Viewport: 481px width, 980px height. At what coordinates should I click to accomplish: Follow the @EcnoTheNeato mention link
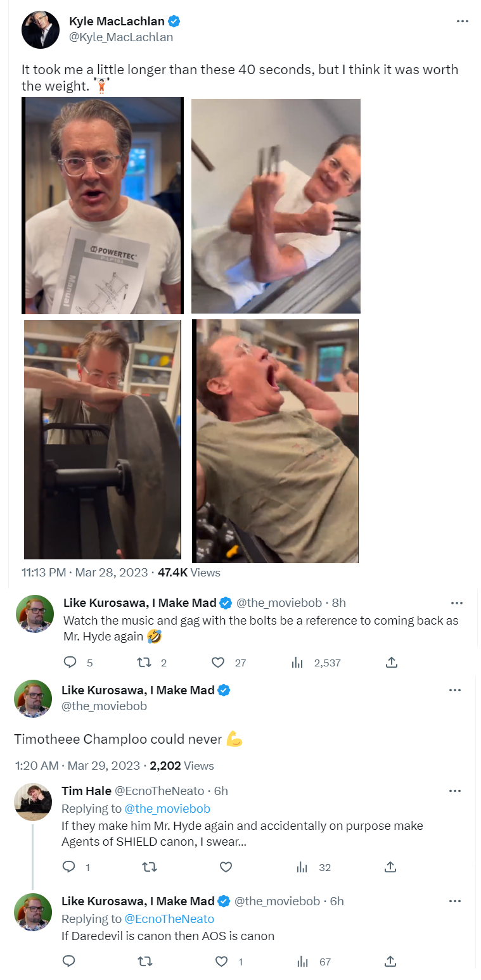[x=169, y=919]
